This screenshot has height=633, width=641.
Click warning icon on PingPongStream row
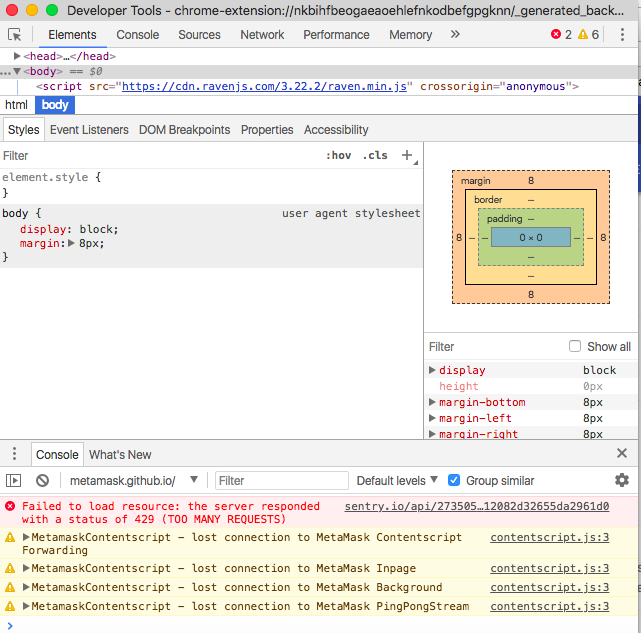tap(10, 606)
